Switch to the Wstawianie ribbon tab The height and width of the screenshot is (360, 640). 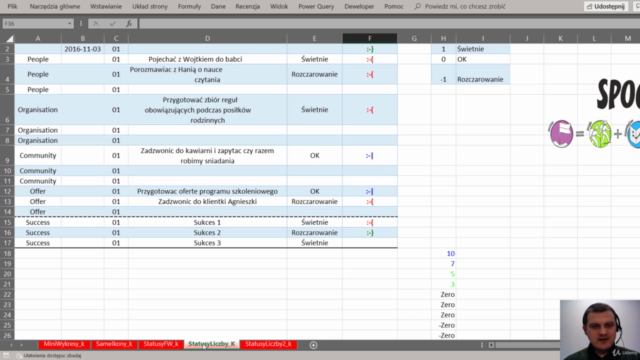tap(106, 7)
